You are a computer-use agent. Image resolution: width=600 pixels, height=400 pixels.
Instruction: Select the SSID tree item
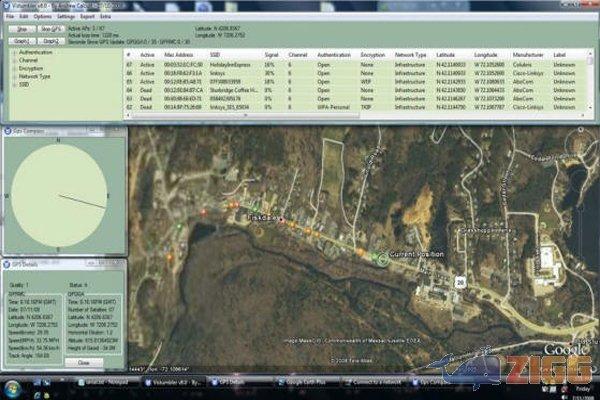[x=24, y=83]
